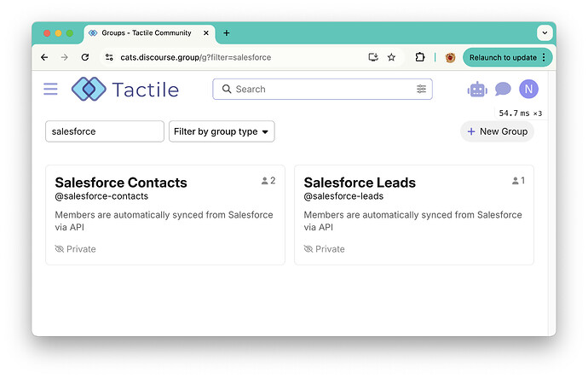The image size is (588, 378).
Task: Click the browser address bar URL
Action: 195,57
